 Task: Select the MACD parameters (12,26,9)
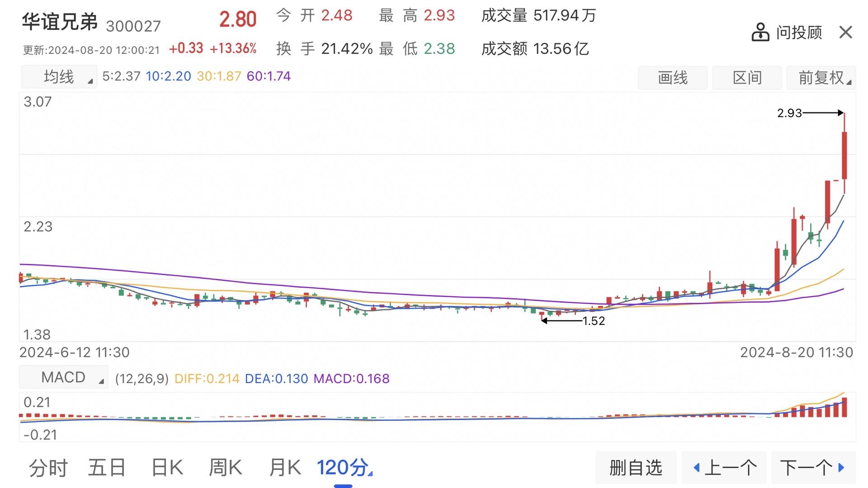(142, 379)
